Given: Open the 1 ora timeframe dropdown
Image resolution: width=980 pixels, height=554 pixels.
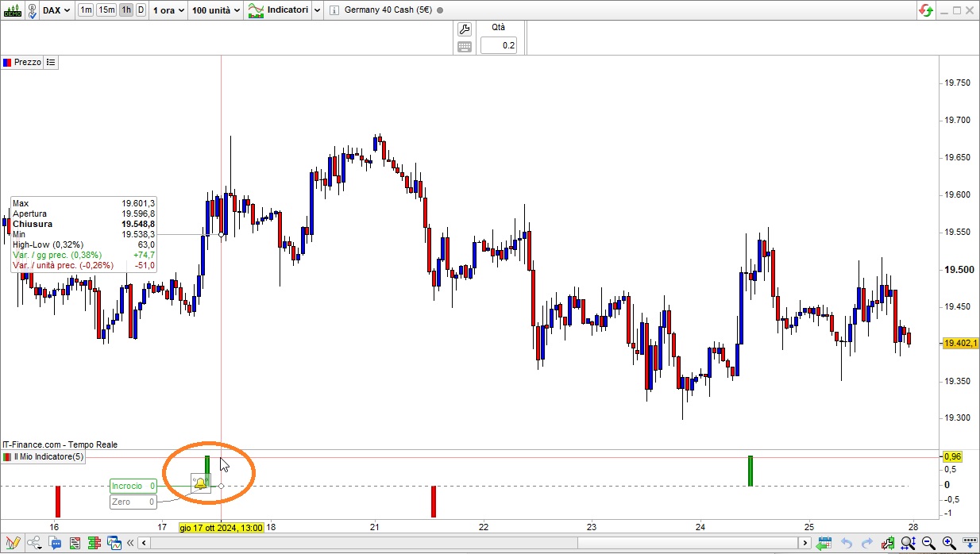Looking at the screenshot, I should point(168,10).
